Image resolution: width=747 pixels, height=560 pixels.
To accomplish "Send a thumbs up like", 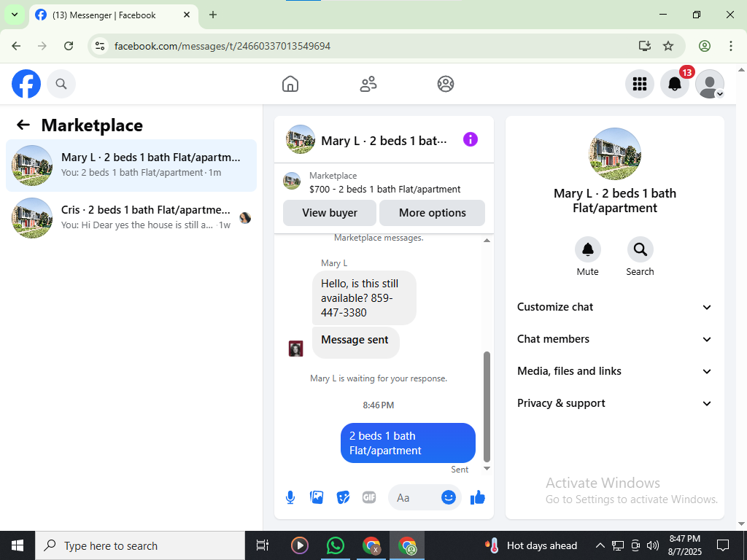I will [x=477, y=497].
